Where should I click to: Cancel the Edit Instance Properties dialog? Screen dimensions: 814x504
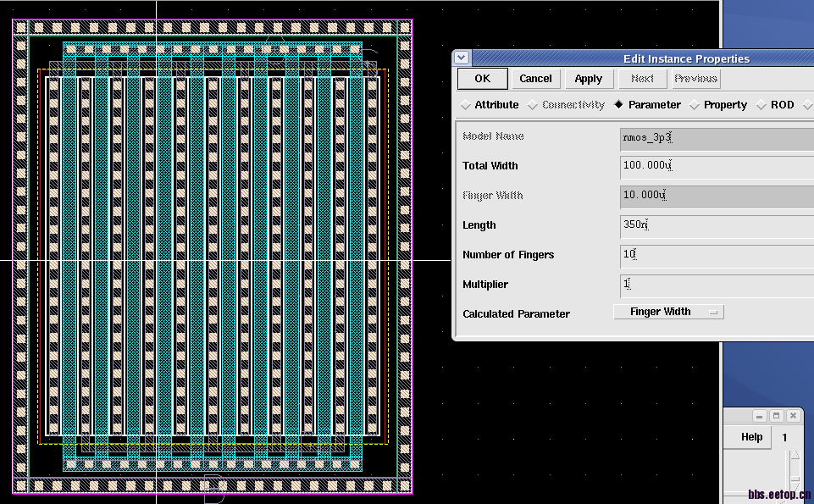[x=535, y=79]
